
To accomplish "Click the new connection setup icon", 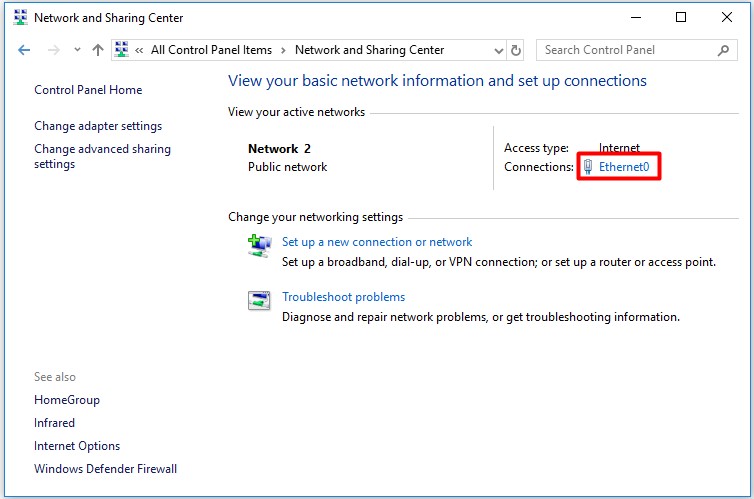I will [x=259, y=246].
